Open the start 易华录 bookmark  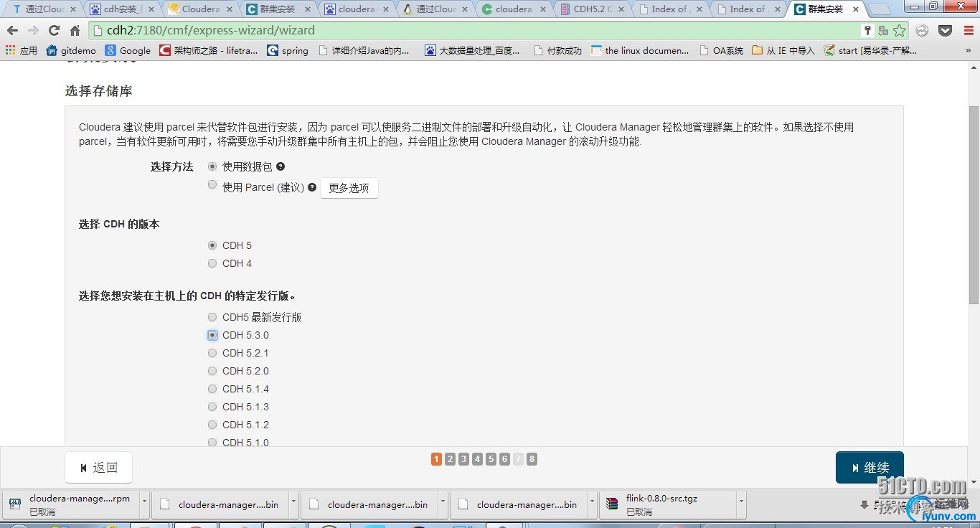[871, 50]
